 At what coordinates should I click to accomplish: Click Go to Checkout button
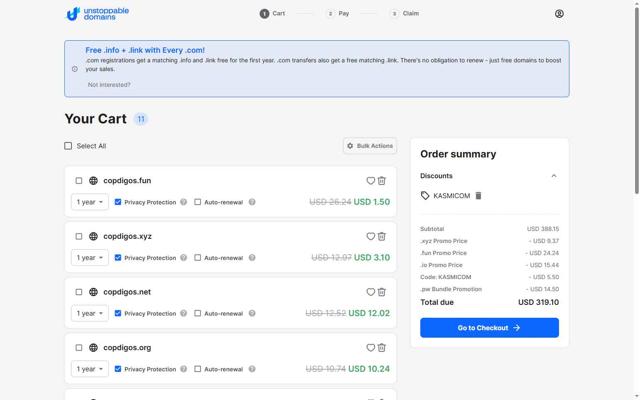click(489, 328)
